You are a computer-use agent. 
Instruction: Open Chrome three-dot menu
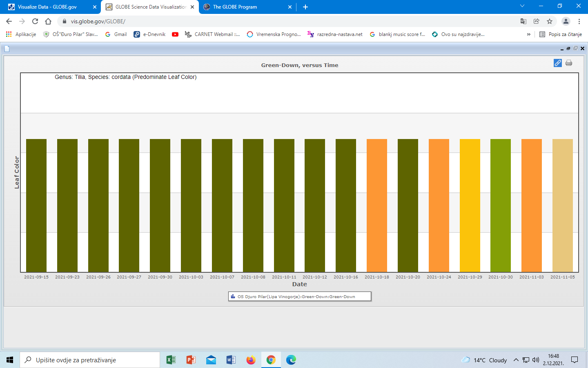tap(579, 21)
